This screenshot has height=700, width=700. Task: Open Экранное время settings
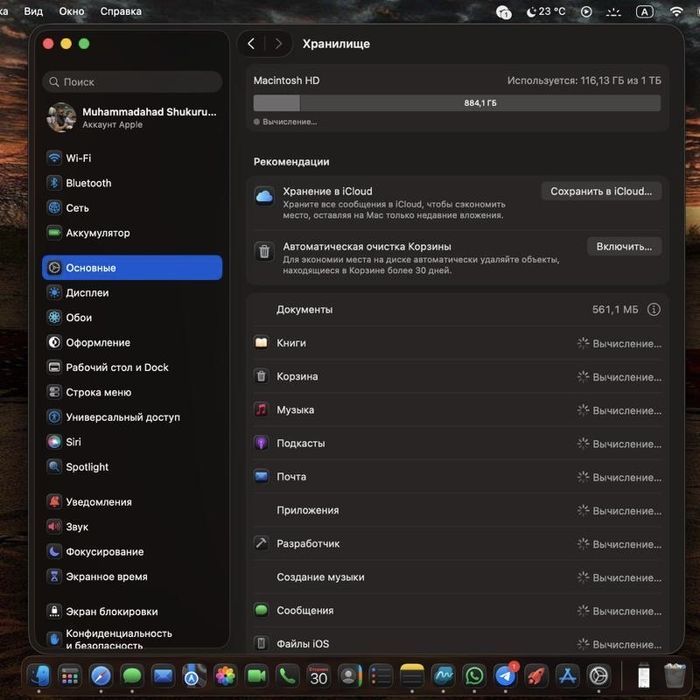coord(132,577)
